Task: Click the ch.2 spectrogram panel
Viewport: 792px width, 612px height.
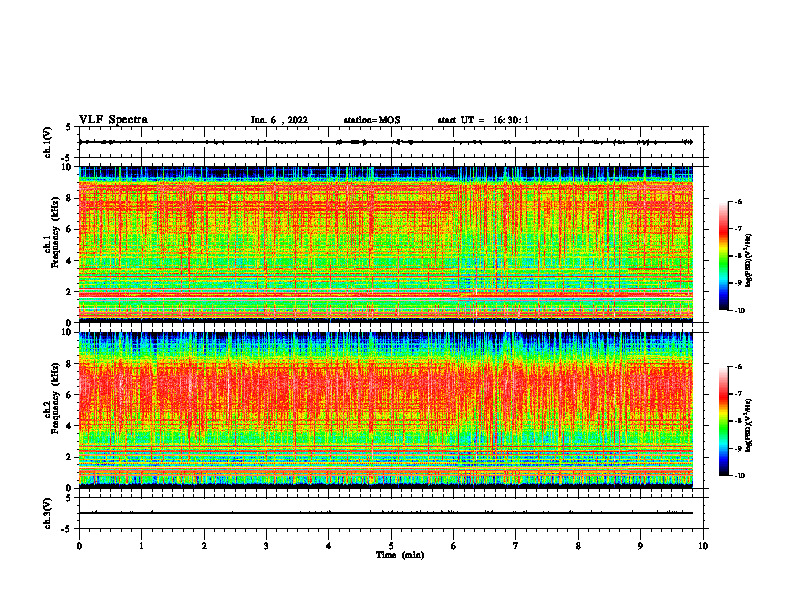Action: tap(386, 410)
